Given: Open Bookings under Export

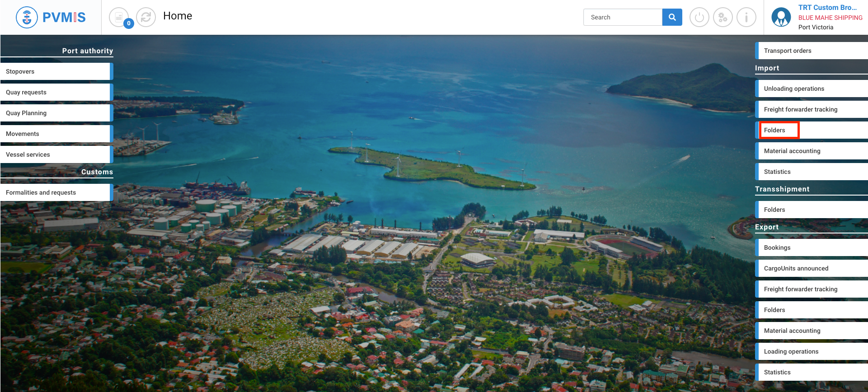Looking at the screenshot, I should coord(811,247).
